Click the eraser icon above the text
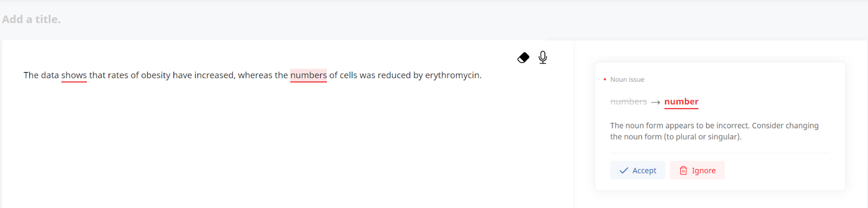868x208 pixels. click(523, 57)
